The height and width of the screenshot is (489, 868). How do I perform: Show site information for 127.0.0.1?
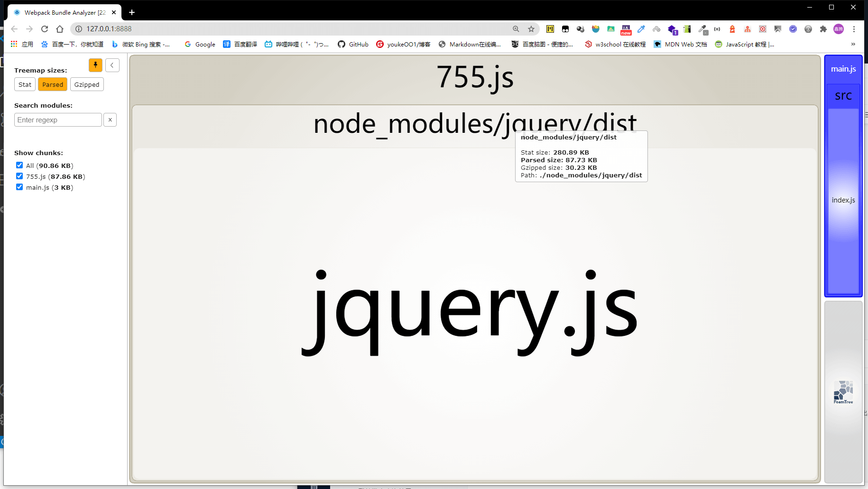[79, 29]
